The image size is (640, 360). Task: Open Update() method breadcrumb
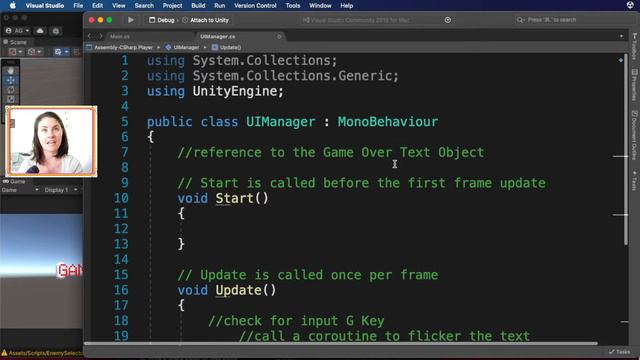(227, 47)
